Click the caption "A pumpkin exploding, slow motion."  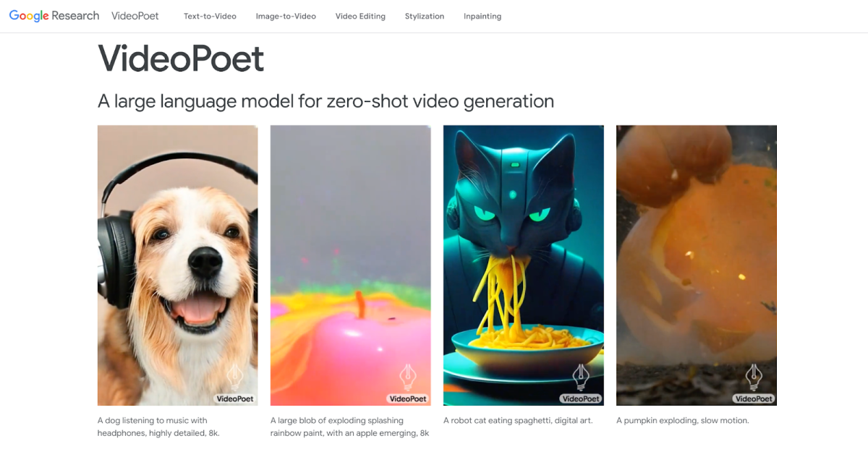click(x=683, y=420)
